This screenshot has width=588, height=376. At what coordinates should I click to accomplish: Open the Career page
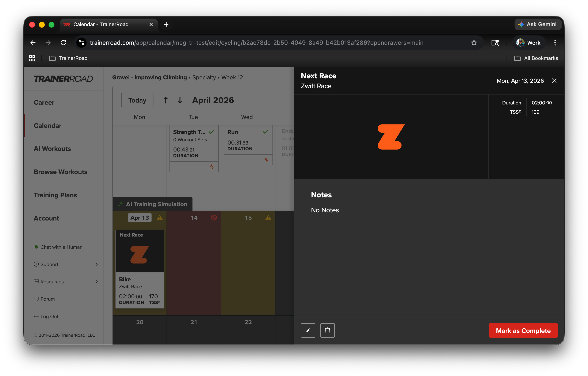pyautogui.click(x=44, y=103)
